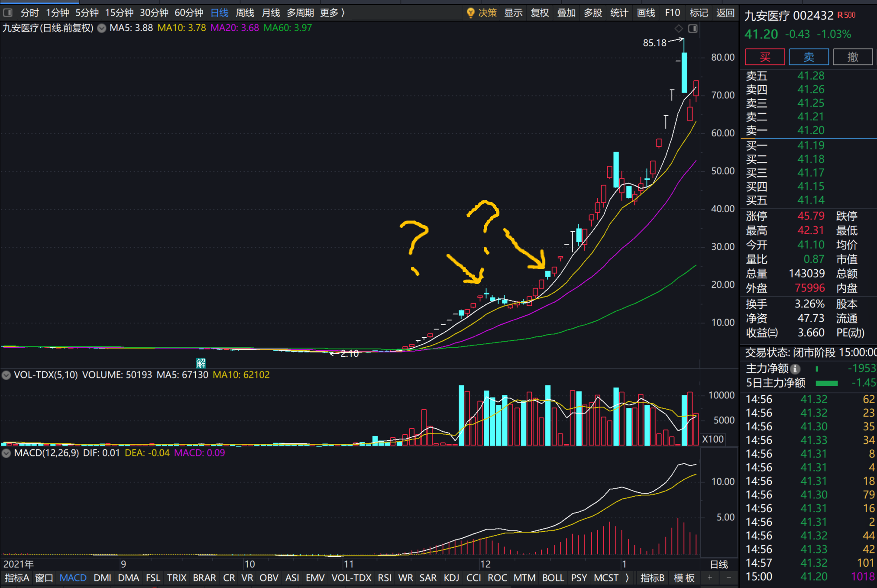
Task: Zoom out chart with minus button
Action: [x=729, y=578]
